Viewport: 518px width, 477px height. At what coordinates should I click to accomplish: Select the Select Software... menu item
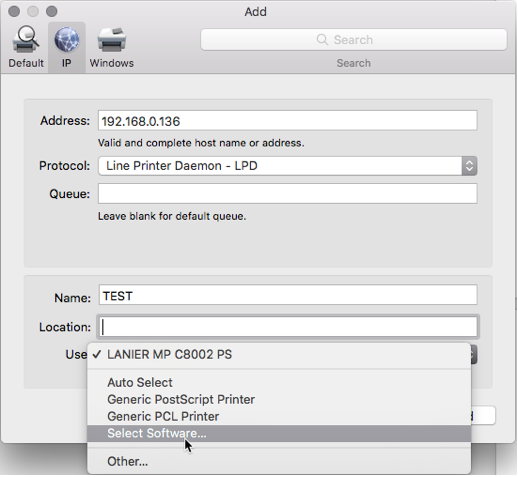[x=279, y=433]
